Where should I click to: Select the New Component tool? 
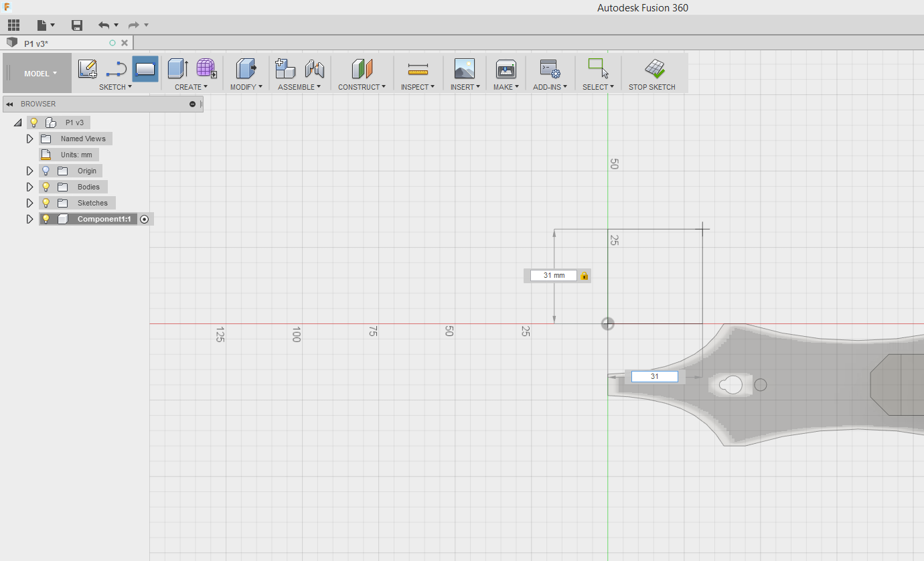tap(285, 68)
